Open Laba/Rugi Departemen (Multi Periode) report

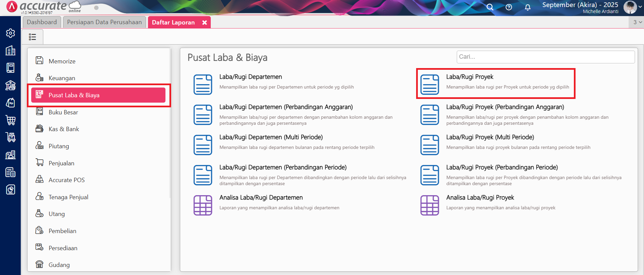(271, 137)
